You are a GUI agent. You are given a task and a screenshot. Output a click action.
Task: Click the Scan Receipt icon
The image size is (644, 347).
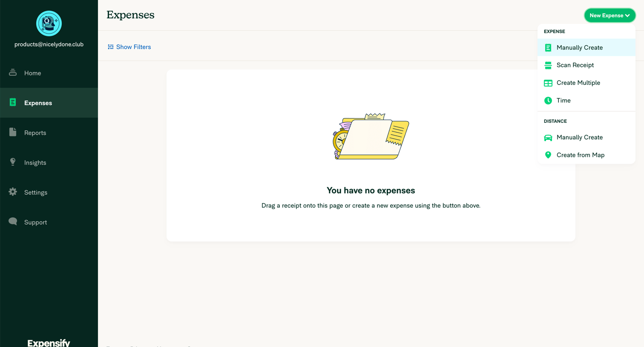point(548,65)
